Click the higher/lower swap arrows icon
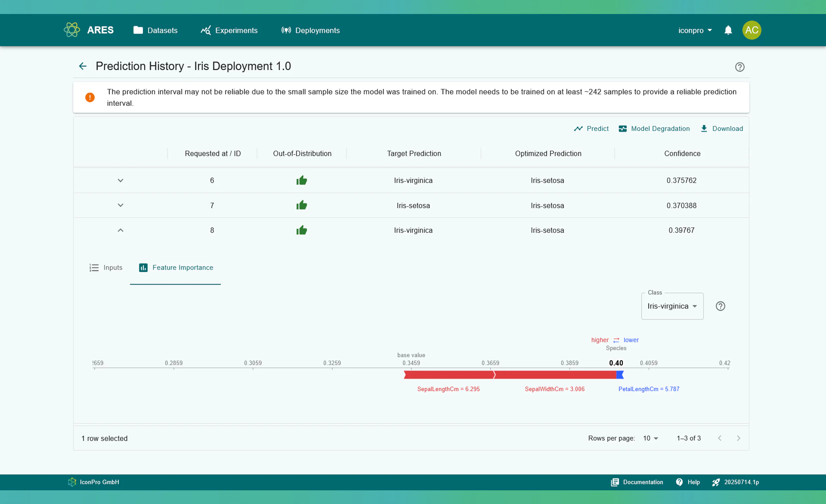The width and height of the screenshot is (826, 504). (616, 340)
